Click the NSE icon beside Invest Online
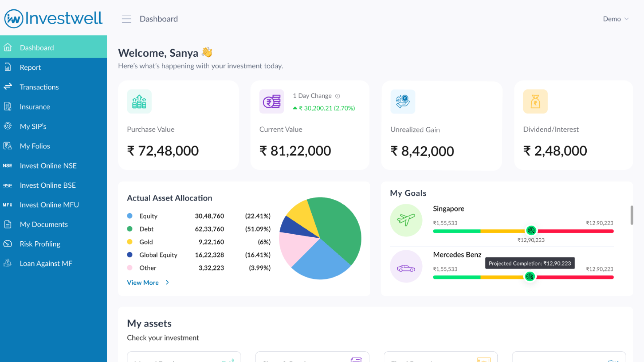Viewport: 644px width, 362px height. coord(8,166)
